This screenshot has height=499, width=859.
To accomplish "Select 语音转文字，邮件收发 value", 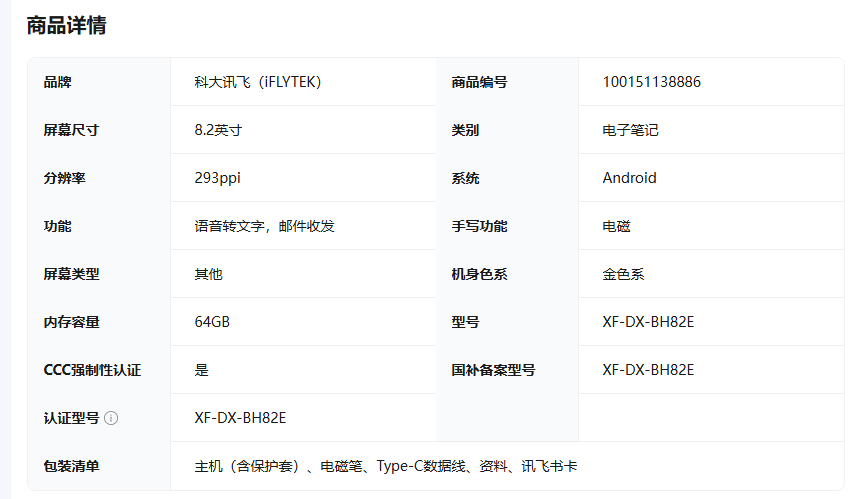I will point(264,226).
